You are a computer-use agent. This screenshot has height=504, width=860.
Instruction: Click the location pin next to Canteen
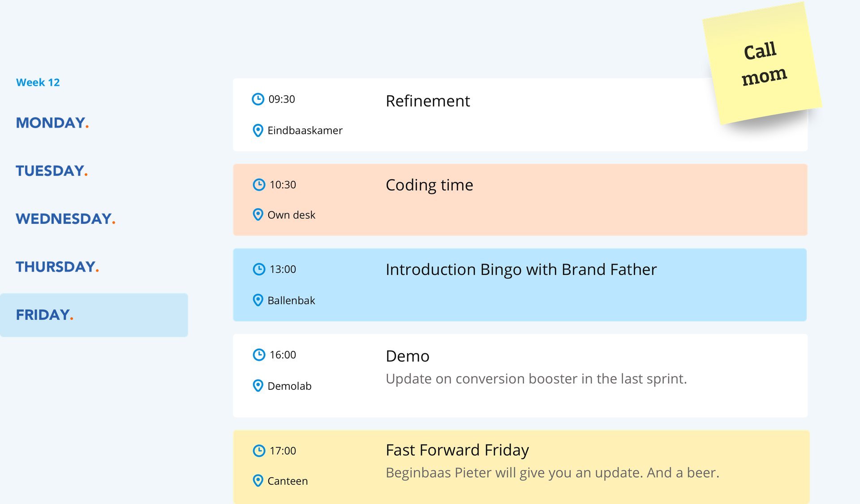[x=258, y=481]
